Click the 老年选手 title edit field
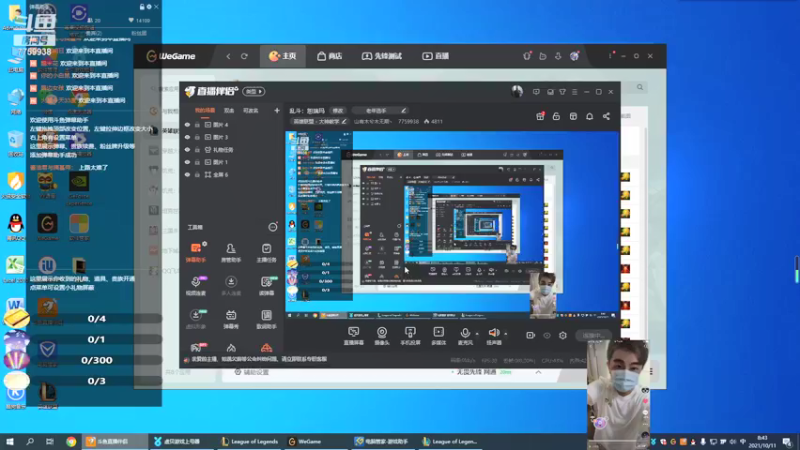 click(x=382, y=111)
